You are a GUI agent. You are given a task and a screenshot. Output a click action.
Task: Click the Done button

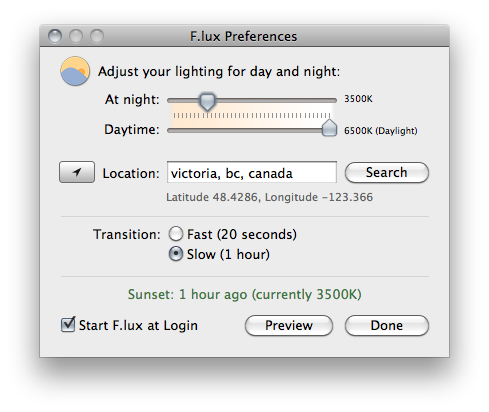387,325
